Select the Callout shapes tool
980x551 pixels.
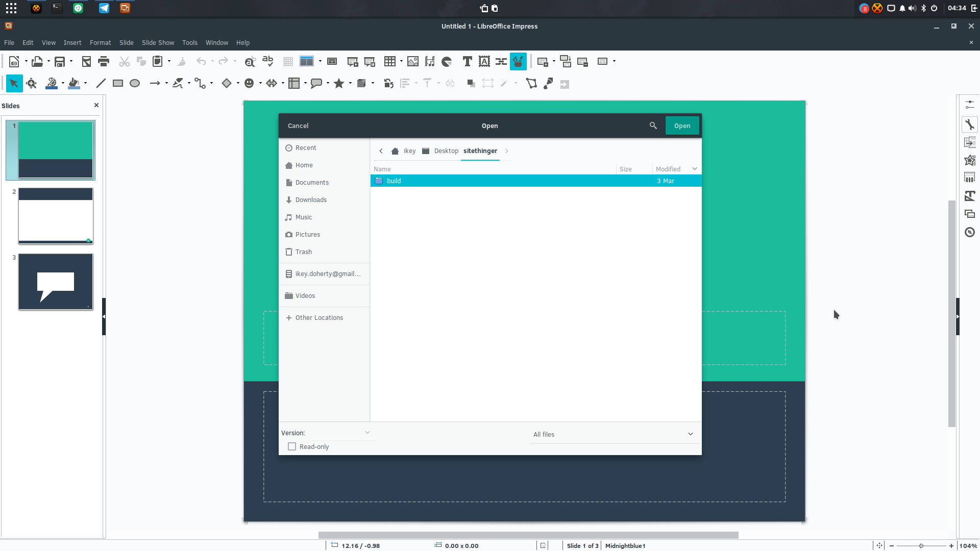[x=316, y=84]
